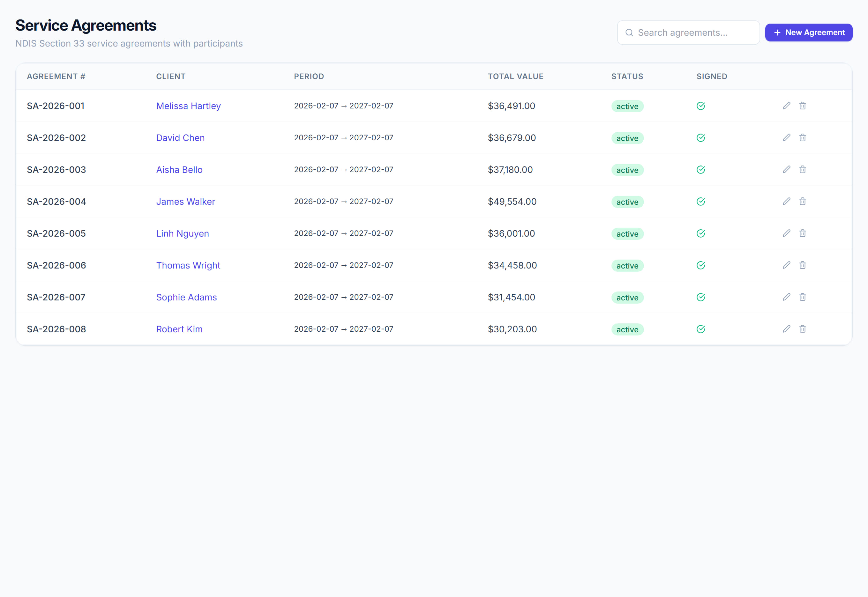
Task: Delete agreement SA-2026-006 with trash icon
Action: coord(803,265)
